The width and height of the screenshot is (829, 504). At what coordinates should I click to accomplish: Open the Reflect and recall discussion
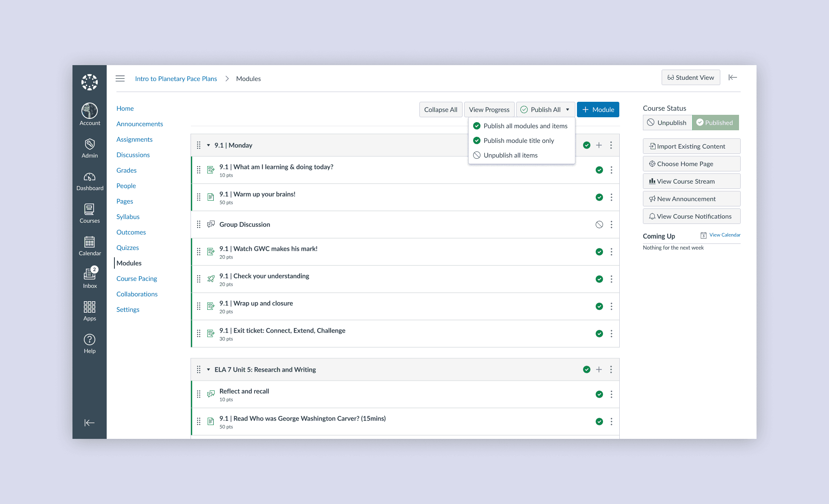coord(244,391)
